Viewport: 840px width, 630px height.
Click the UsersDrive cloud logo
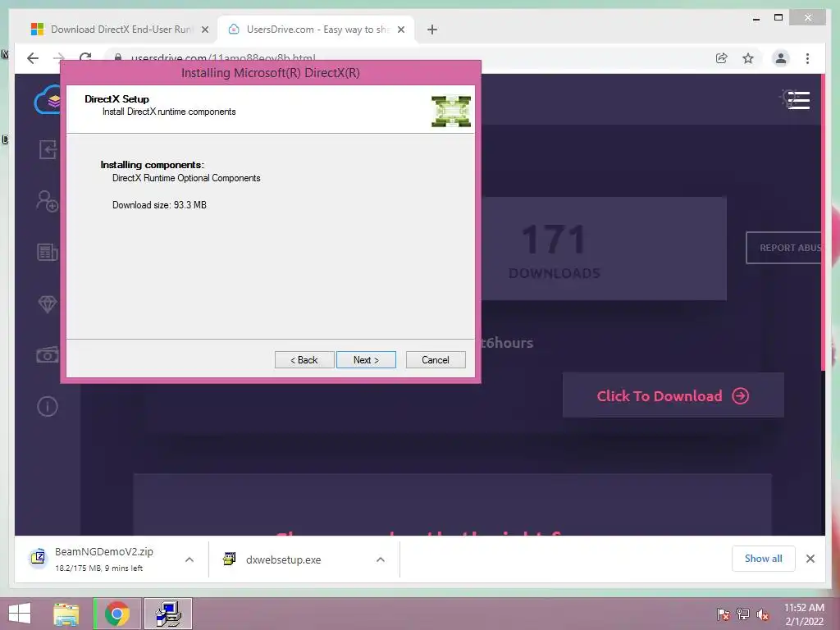click(x=47, y=100)
